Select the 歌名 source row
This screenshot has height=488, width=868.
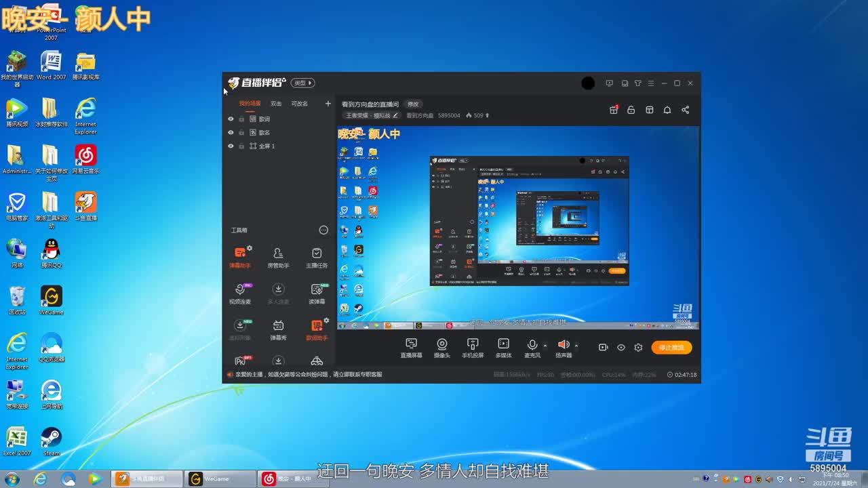pyautogui.click(x=279, y=132)
